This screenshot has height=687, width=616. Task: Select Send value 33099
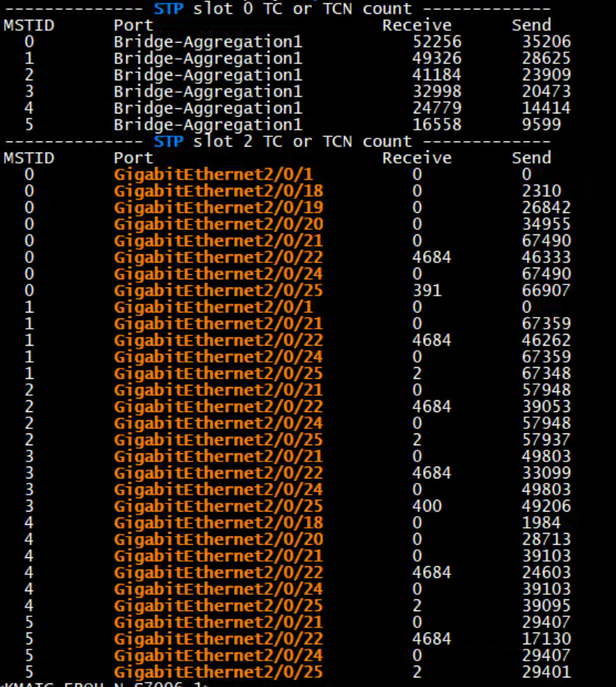pos(546,474)
